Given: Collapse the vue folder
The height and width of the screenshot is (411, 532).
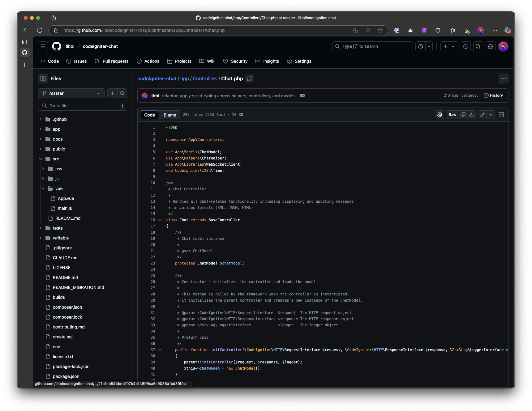Looking at the screenshot, I should point(43,189).
